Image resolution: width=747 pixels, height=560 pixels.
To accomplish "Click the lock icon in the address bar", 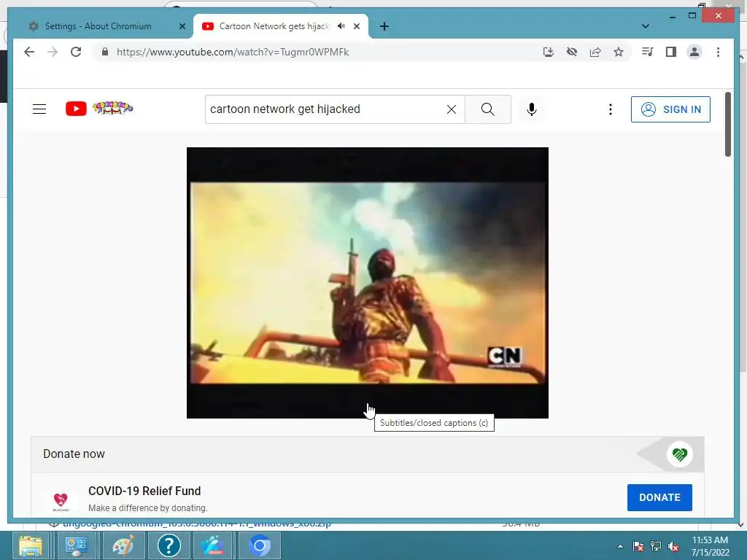I will (105, 52).
